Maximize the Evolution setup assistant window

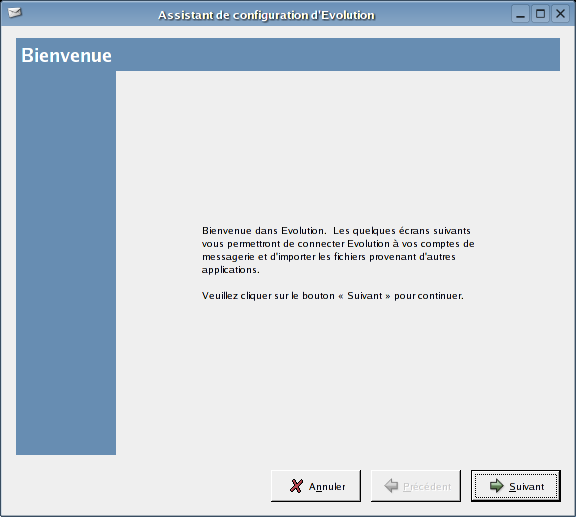coord(540,14)
